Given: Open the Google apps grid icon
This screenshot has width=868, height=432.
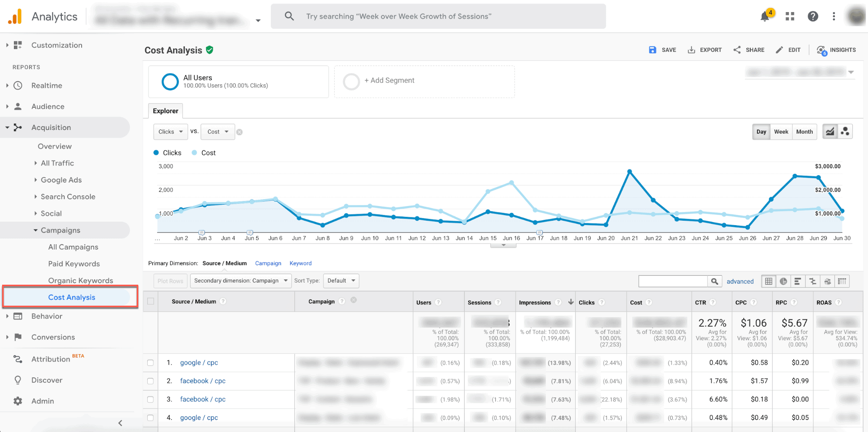Looking at the screenshot, I should (790, 17).
